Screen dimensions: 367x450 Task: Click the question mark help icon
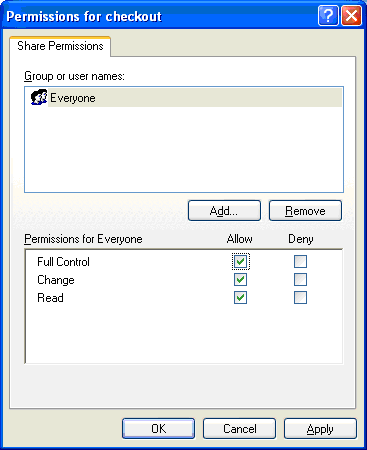(328, 15)
